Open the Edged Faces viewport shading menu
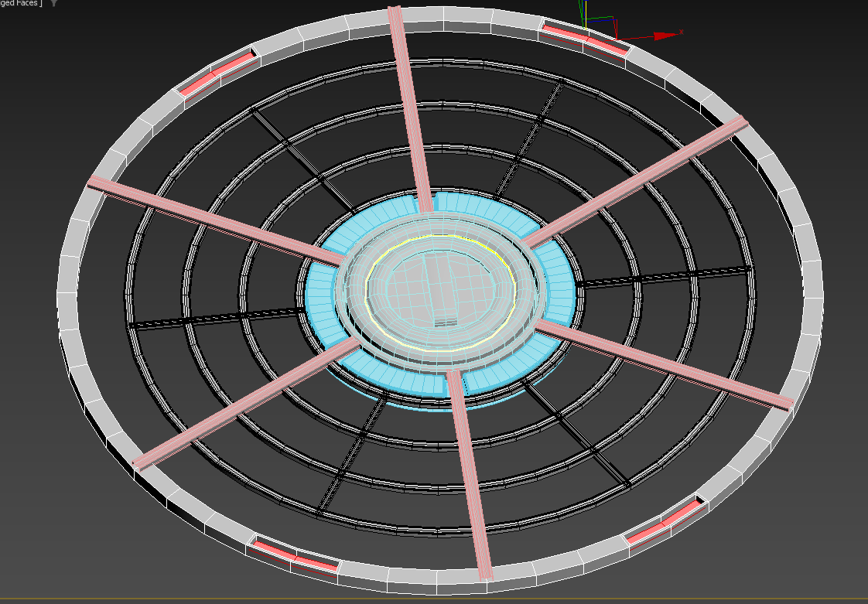Screen dimensions: 868x604 click(x=20, y=3)
